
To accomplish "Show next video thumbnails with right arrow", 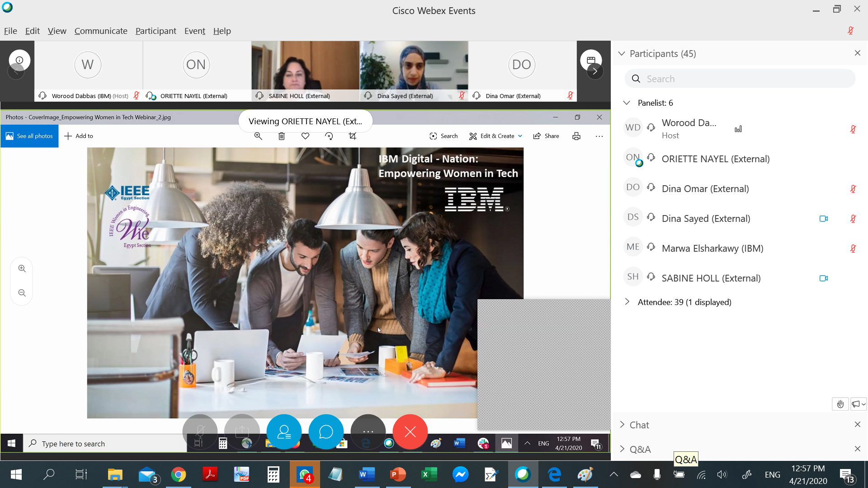I will [595, 71].
